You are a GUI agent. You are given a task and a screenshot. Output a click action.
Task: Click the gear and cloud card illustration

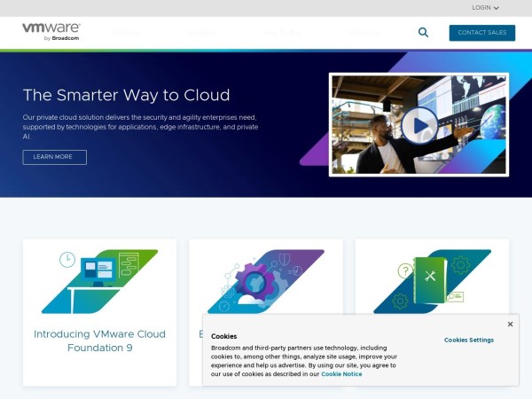265,281
